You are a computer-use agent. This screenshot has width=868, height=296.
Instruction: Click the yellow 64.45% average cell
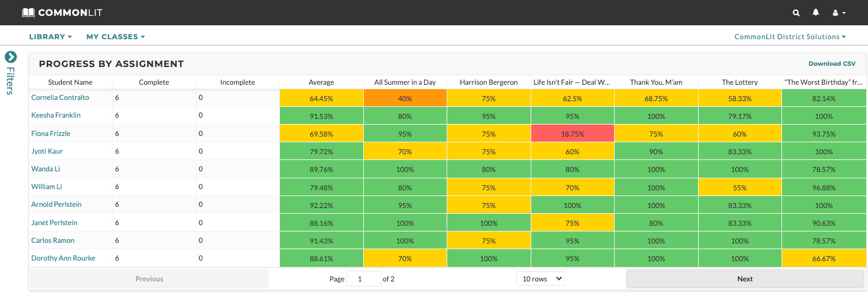coord(322,98)
